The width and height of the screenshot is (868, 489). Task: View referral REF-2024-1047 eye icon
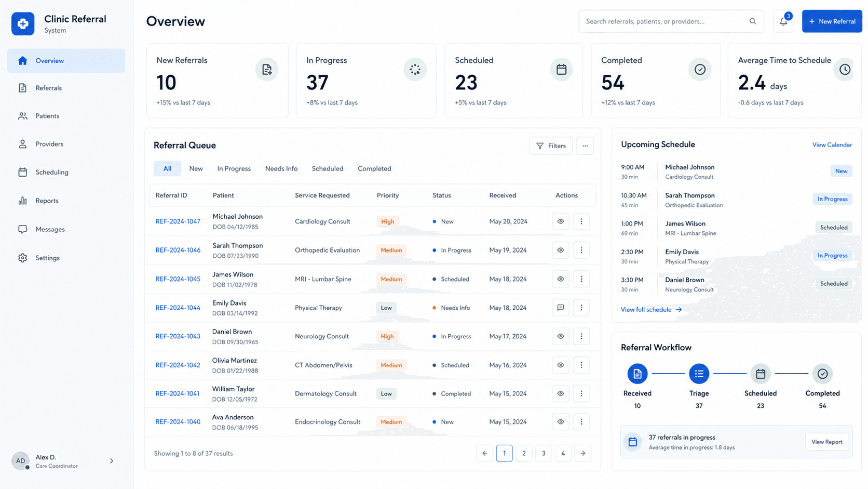(561, 221)
